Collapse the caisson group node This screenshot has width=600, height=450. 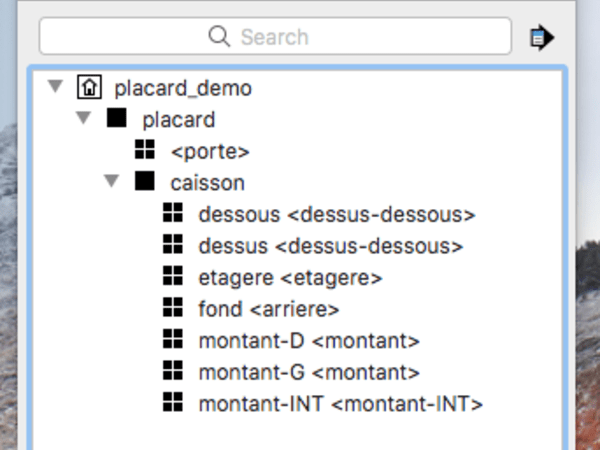(x=111, y=182)
